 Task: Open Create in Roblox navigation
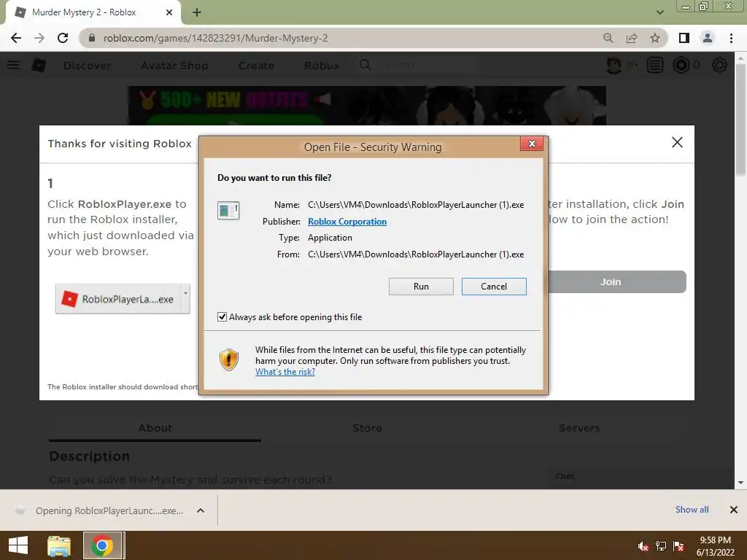(x=256, y=66)
